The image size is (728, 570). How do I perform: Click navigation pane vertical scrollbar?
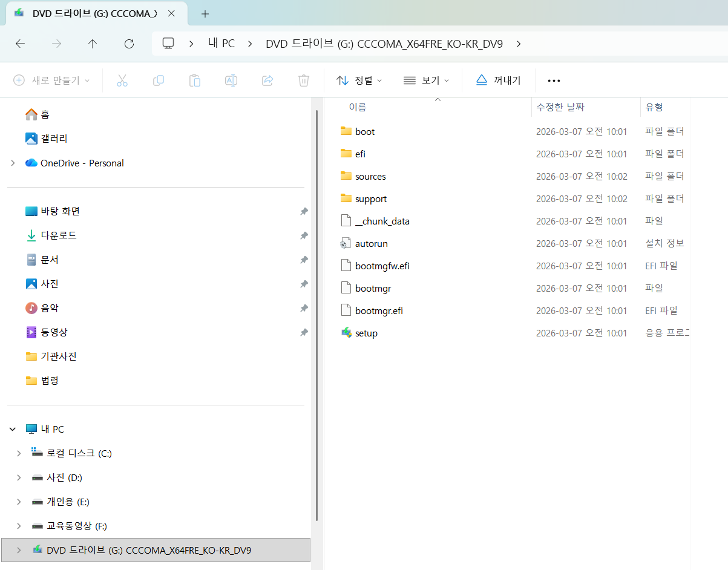pos(316,315)
